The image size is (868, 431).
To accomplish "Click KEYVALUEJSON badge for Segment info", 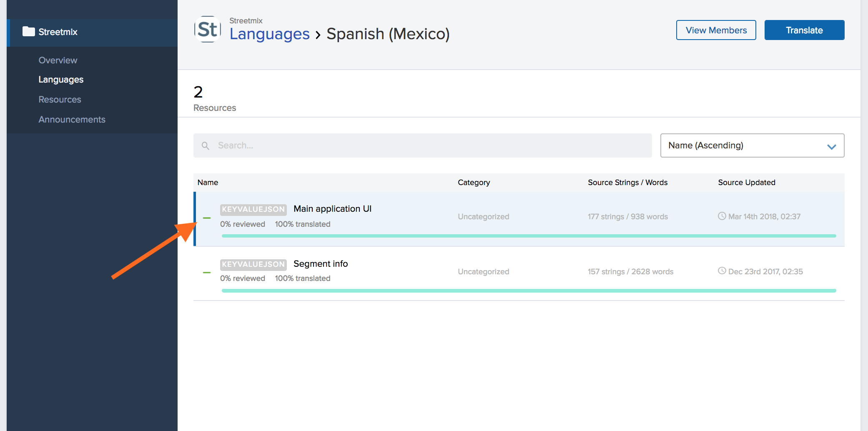I will click(x=253, y=264).
